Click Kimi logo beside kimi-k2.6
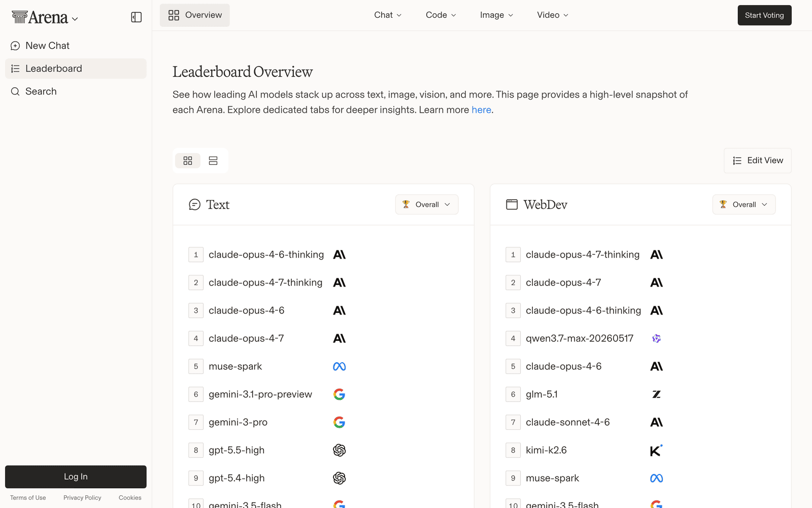Viewport: 812px width, 508px height. 656,450
